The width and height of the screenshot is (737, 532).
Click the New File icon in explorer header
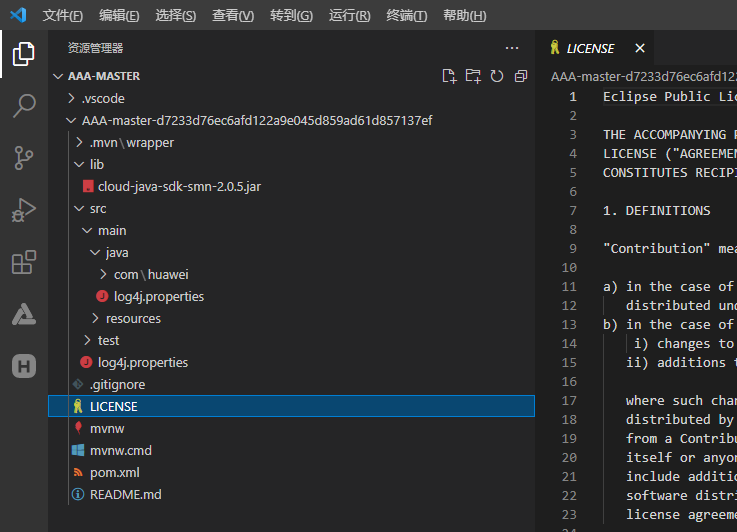tap(449, 76)
